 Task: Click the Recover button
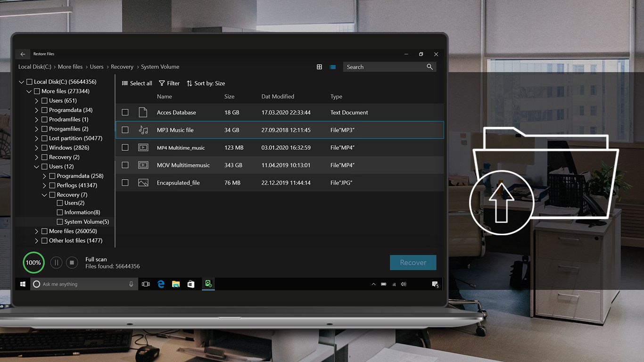(413, 263)
